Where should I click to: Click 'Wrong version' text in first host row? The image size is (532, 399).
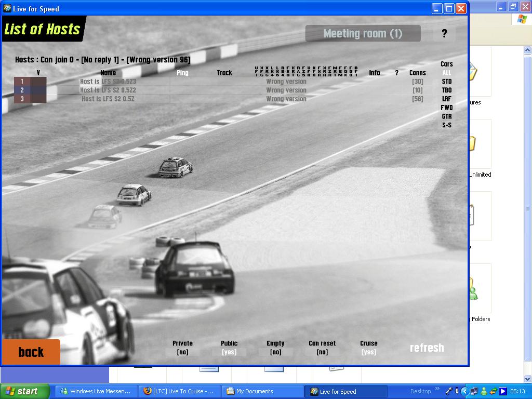[x=286, y=82]
